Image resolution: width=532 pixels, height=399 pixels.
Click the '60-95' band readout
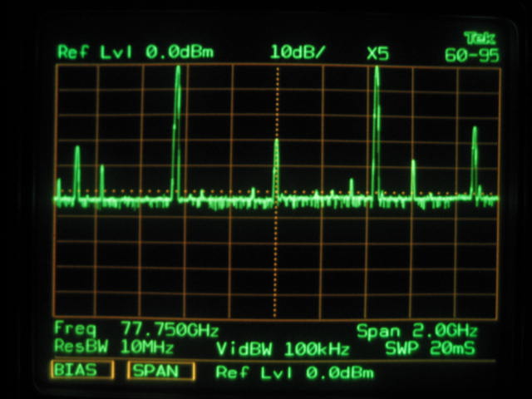[472, 56]
